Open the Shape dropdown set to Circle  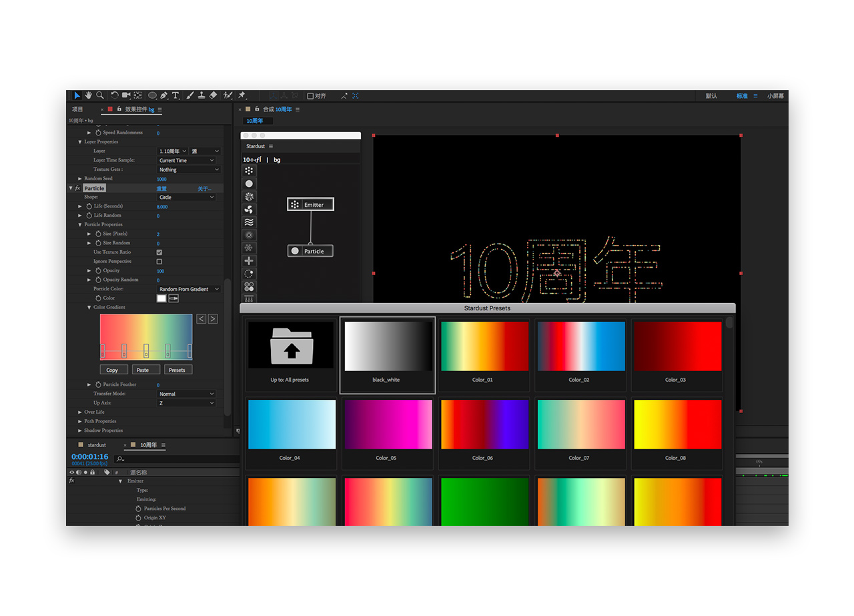click(x=186, y=198)
